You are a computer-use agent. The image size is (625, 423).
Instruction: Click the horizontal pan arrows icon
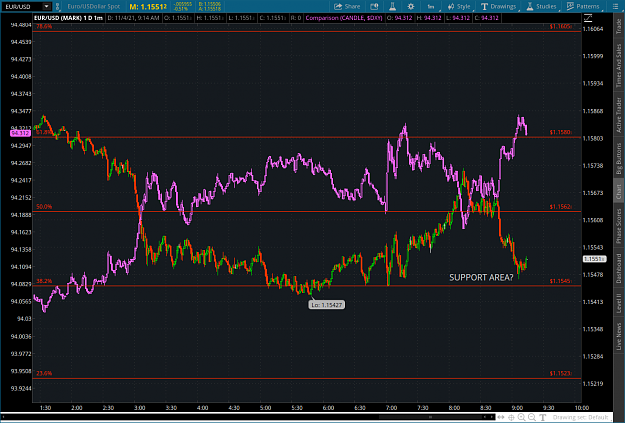(x=501, y=417)
